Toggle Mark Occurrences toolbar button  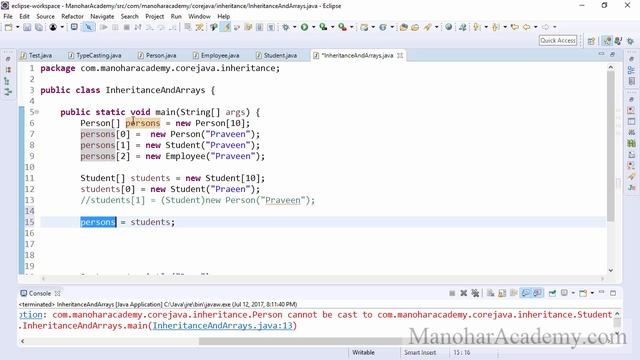click(x=227, y=27)
